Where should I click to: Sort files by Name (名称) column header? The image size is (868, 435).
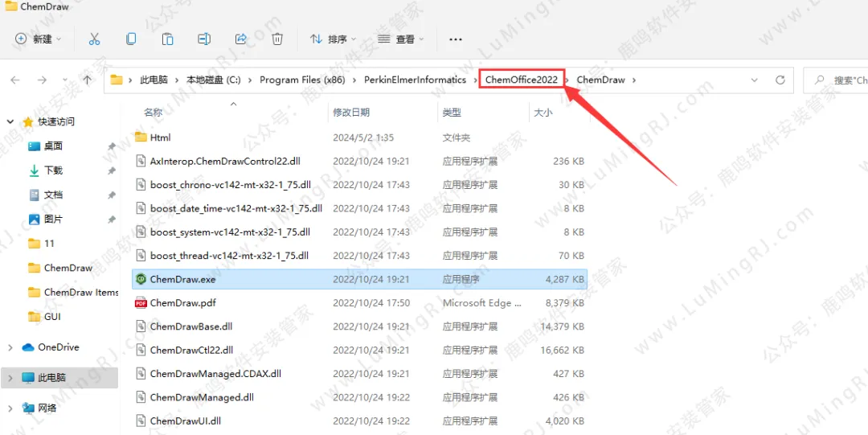click(x=153, y=113)
